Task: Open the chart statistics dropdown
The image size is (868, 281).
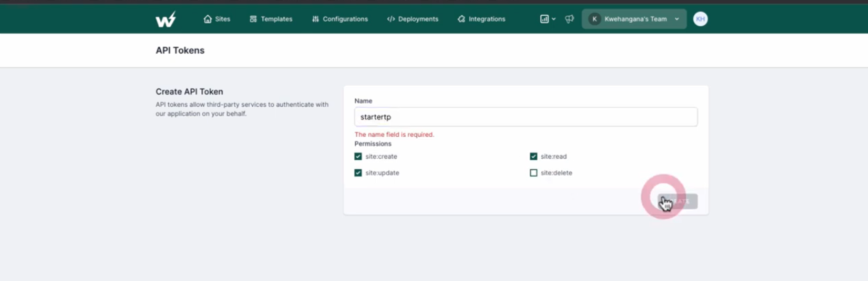Action: 548,19
